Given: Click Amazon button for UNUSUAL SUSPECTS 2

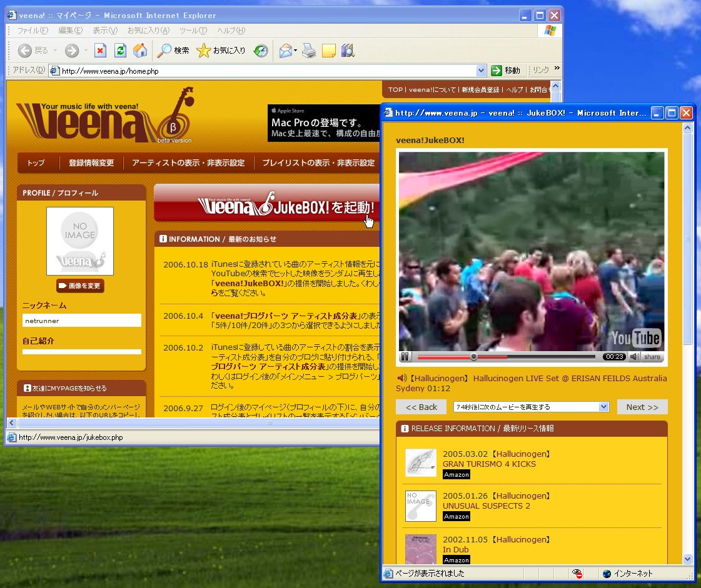Looking at the screenshot, I should pyautogui.click(x=456, y=517).
